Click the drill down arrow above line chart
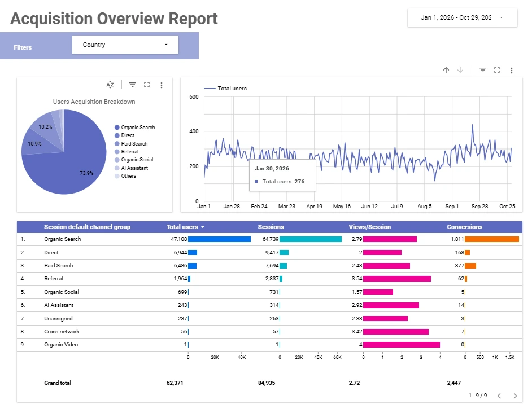Screen dimensions: 532x404 [460, 70]
